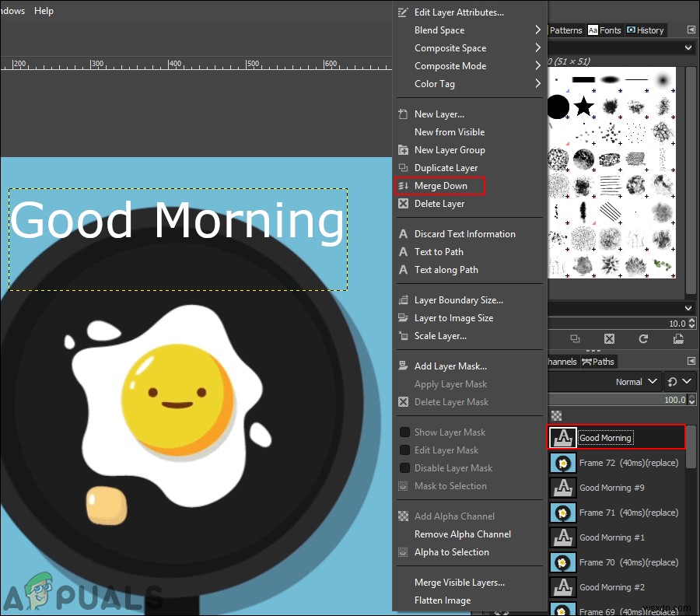
Task: Click Flatten Image in the context menu
Action: tap(442, 600)
